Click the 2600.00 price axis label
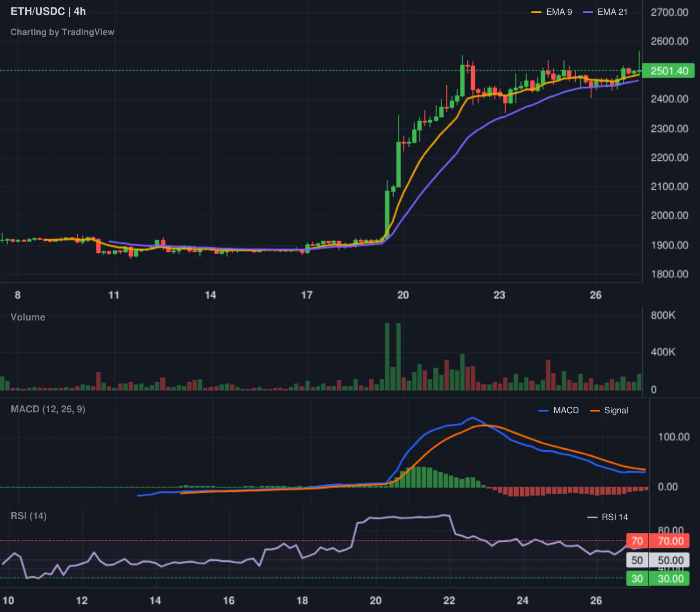The height and width of the screenshot is (612, 700). click(669, 41)
